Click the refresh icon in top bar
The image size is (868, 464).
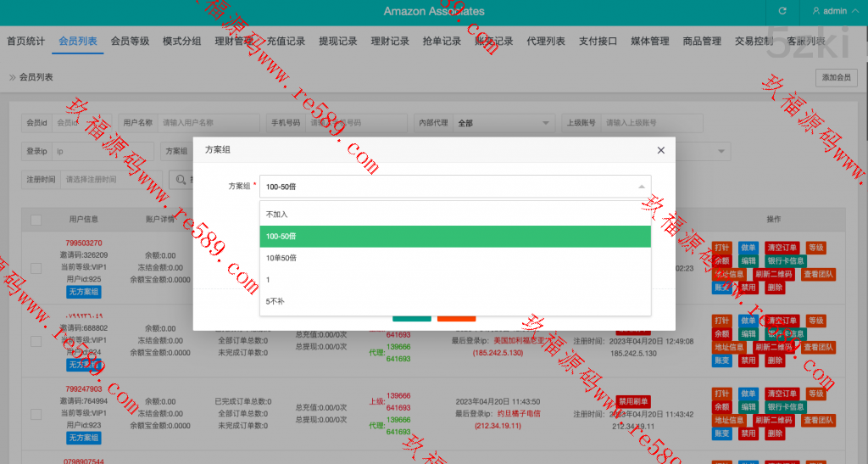click(x=782, y=11)
